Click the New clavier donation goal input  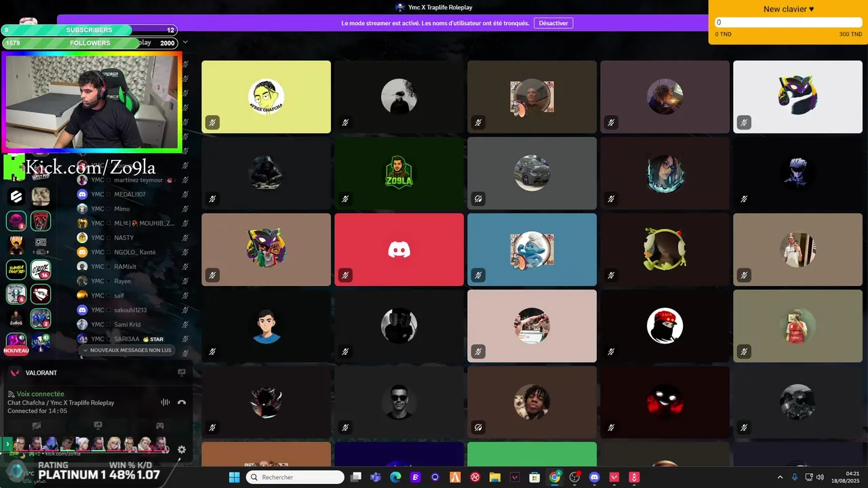tap(788, 22)
